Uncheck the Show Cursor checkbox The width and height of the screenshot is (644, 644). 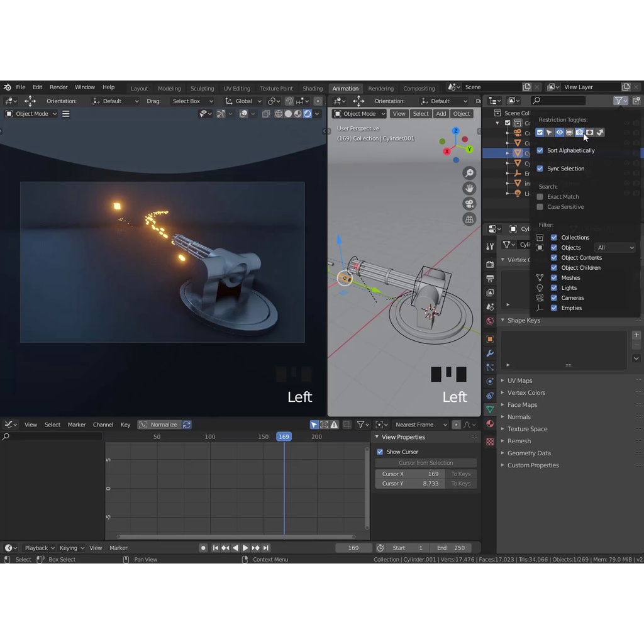pyautogui.click(x=380, y=452)
